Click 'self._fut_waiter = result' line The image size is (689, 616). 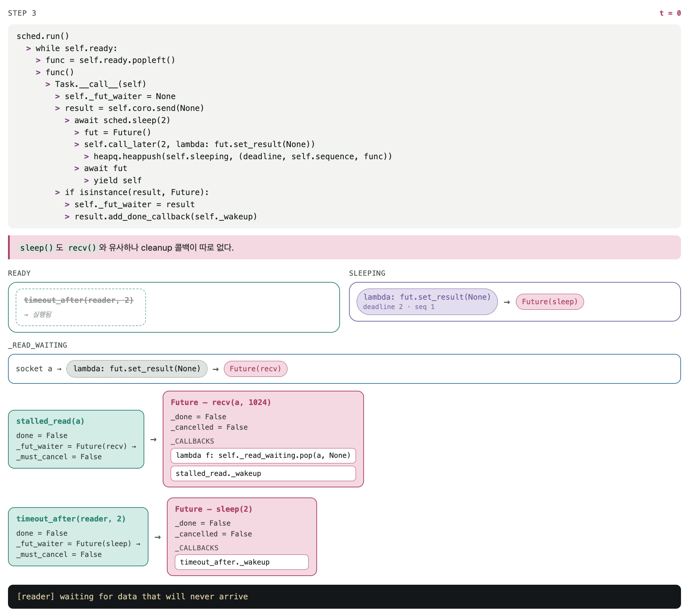134,204
